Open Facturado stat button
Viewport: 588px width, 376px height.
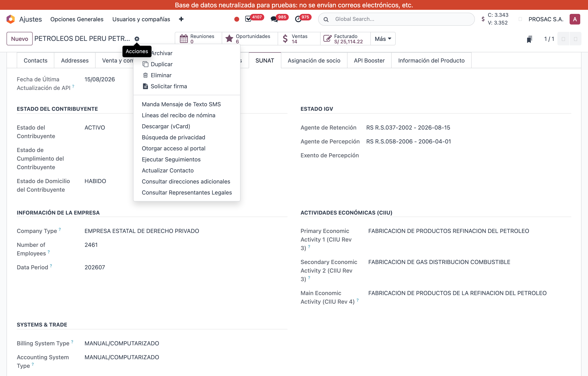(345, 39)
